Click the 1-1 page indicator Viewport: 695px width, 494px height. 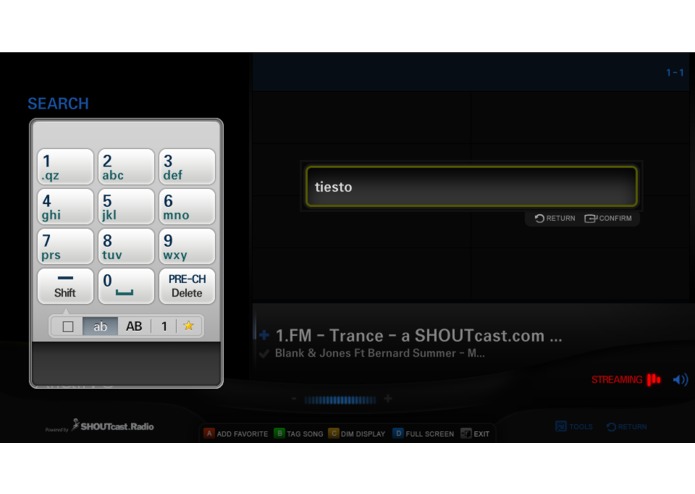point(675,73)
